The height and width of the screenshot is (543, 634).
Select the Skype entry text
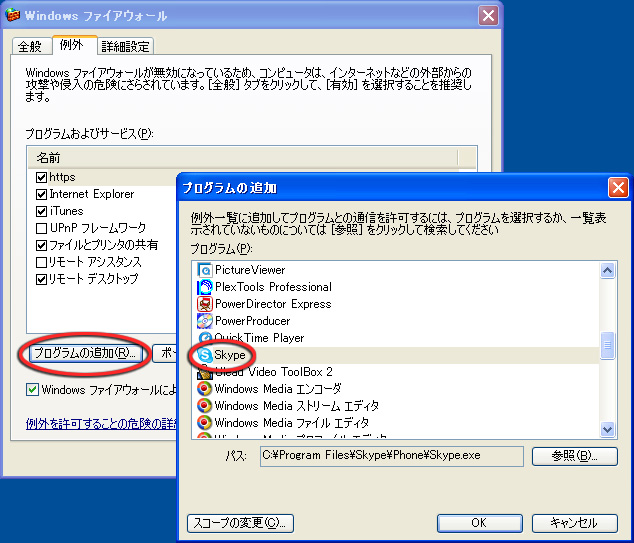click(x=230, y=355)
